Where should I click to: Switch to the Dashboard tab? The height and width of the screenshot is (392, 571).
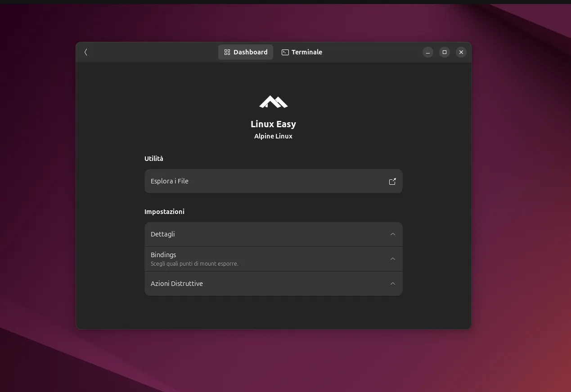[246, 52]
